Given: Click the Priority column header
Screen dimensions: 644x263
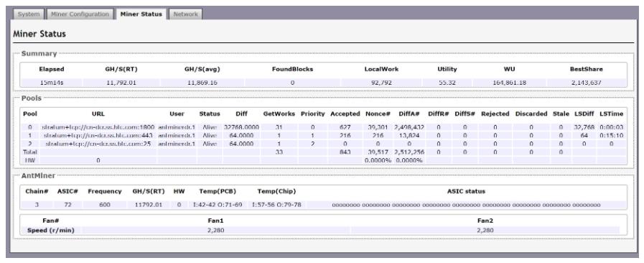Looking at the screenshot, I should (312, 114).
